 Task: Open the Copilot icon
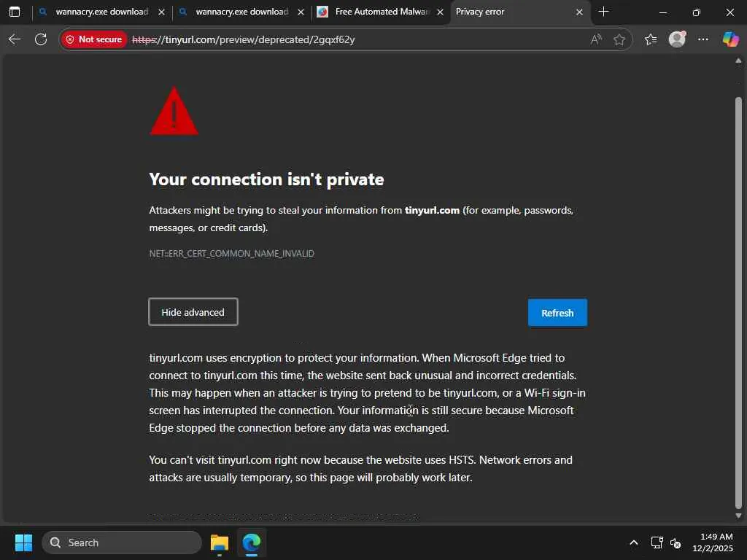click(730, 39)
